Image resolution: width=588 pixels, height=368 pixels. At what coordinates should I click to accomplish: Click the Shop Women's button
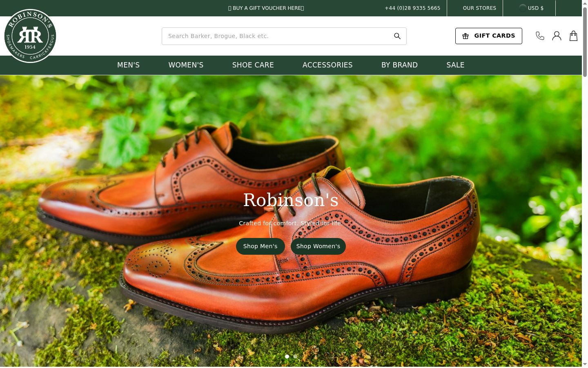[318, 246]
